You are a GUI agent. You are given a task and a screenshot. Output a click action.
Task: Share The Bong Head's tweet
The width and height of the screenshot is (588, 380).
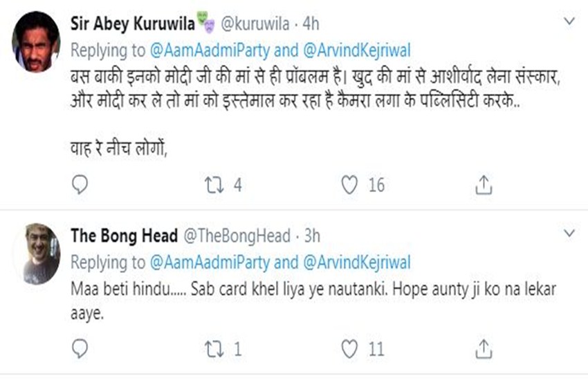[x=484, y=349]
